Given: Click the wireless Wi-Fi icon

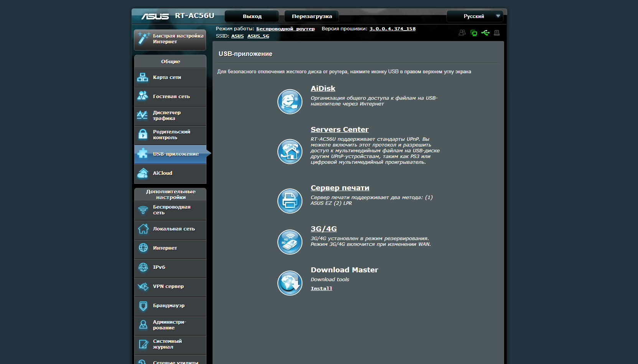Looking at the screenshot, I should pyautogui.click(x=143, y=210).
